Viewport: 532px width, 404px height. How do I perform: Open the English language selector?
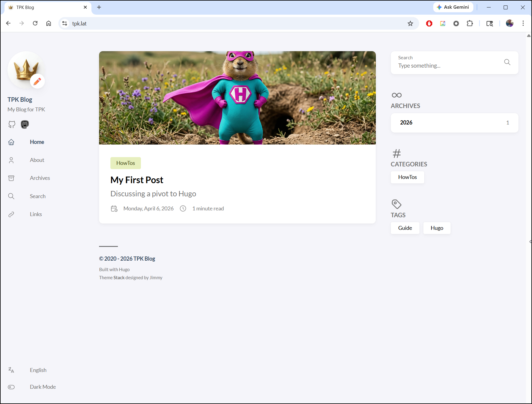pyautogui.click(x=38, y=370)
